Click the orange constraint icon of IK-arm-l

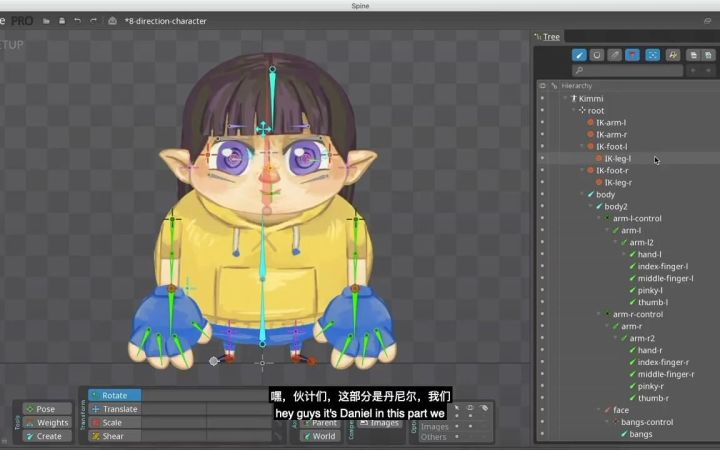(x=591, y=123)
